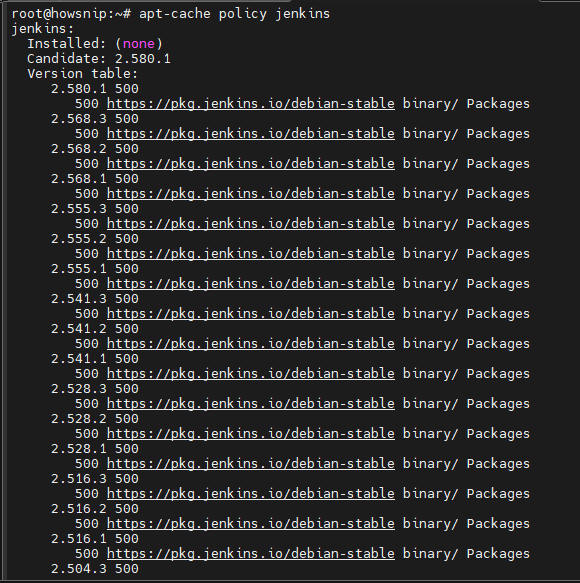Click the repository URL below version 2.555.3
This screenshot has height=583, width=580.
(251, 224)
